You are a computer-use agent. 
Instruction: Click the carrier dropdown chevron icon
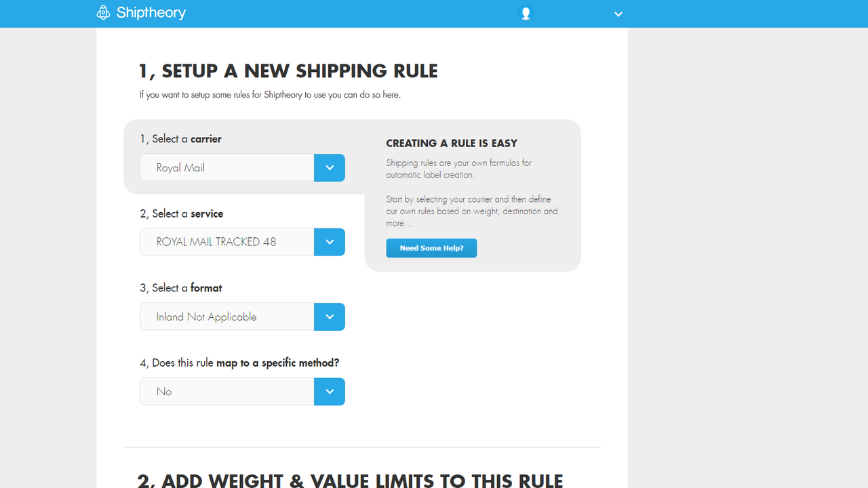[x=329, y=167]
